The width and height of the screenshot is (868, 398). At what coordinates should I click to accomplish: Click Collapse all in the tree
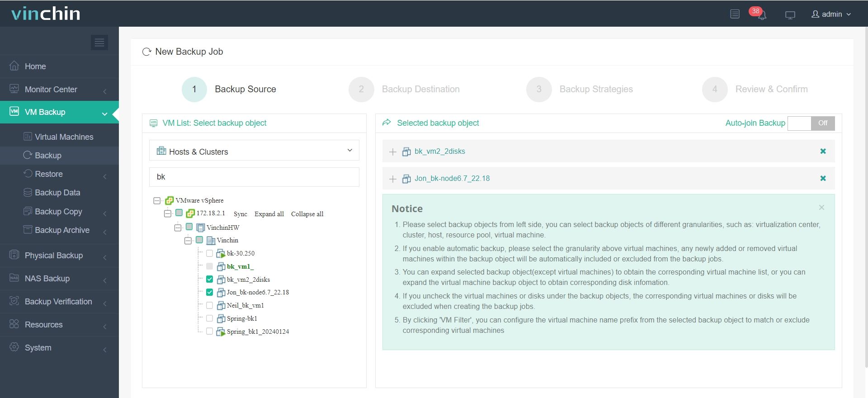[307, 214]
